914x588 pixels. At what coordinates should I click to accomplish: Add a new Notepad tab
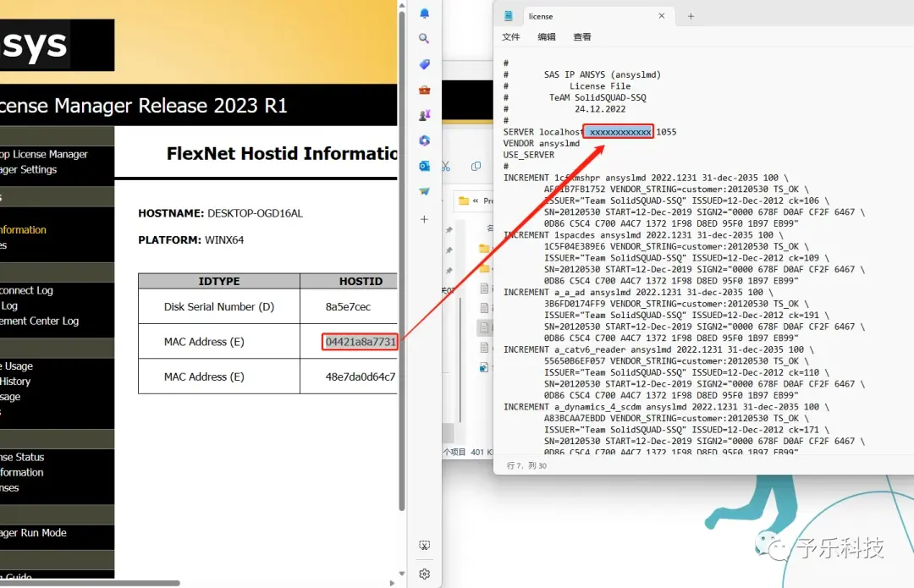(x=691, y=16)
